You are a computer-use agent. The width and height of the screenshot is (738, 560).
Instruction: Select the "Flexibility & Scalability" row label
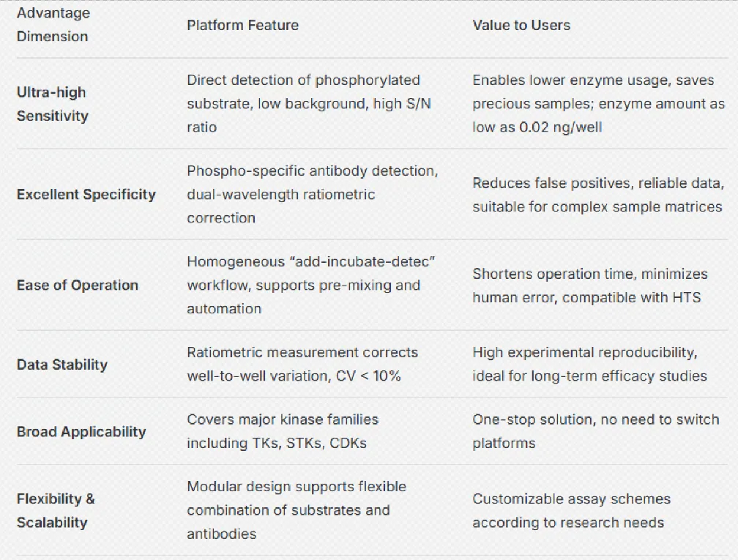click(x=56, y=511)
